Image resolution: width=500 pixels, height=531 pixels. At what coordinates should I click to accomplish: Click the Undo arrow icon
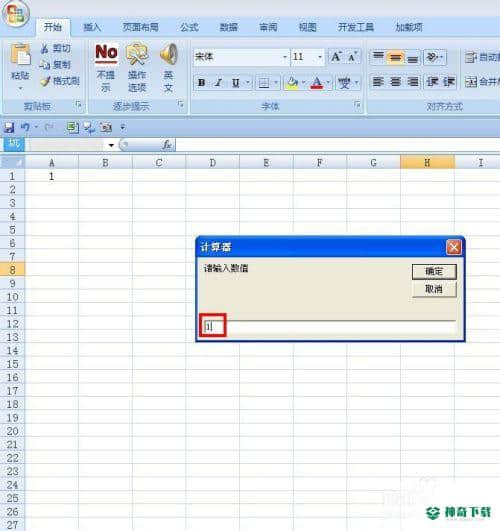(x=25, y=127)
